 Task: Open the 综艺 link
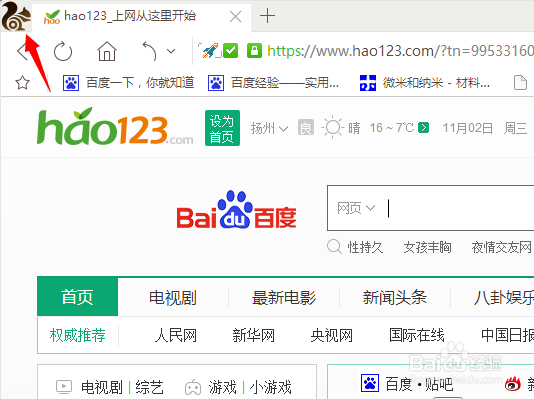[x=150, y=387]
